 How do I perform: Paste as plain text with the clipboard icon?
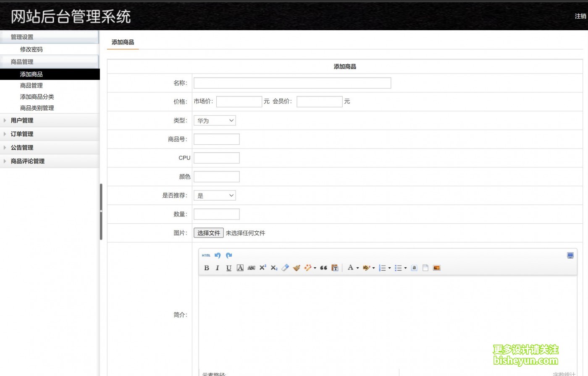pyautogui.click(x=335, y=268)
